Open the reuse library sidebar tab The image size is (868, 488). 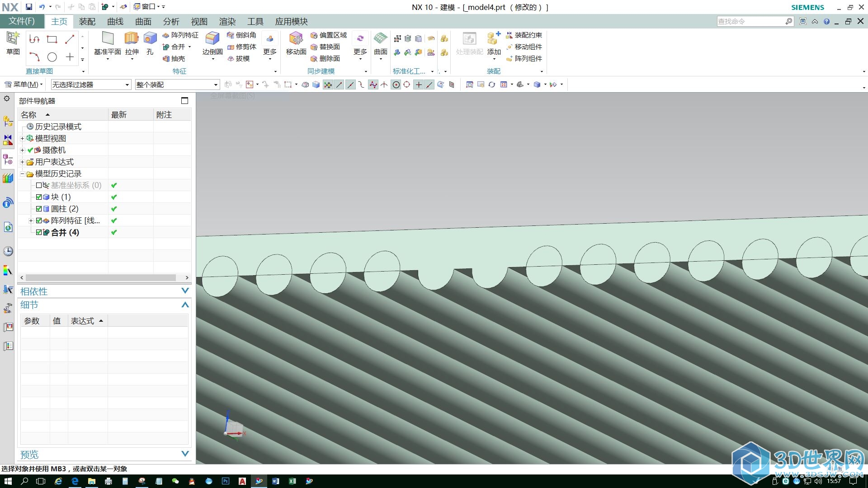point(8,179)
